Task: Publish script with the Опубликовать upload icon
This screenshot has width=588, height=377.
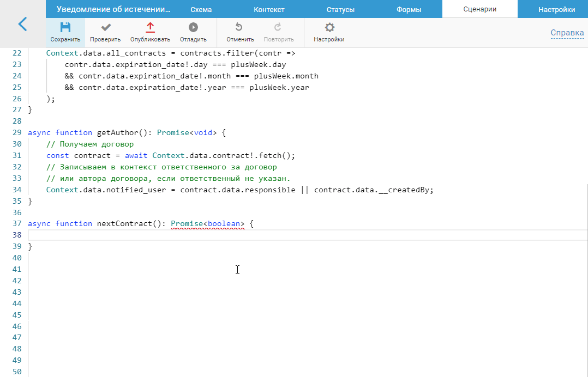Action: (150, 28)
